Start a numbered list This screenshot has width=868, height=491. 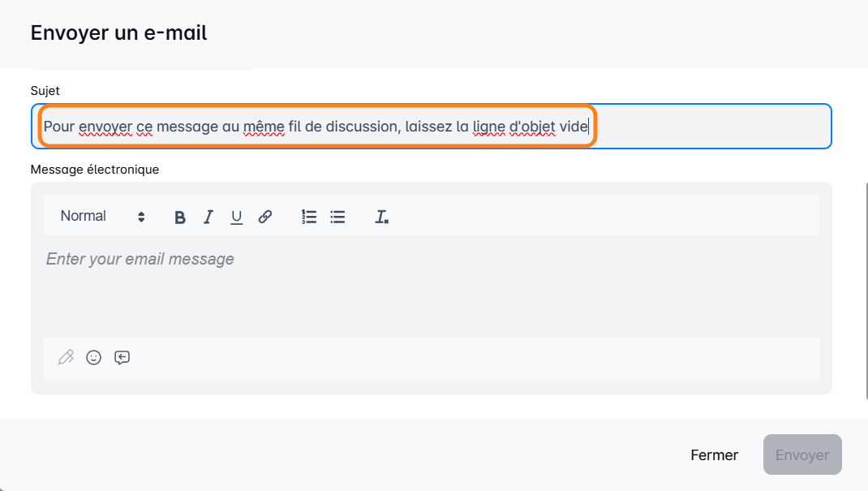coord(309,217)
